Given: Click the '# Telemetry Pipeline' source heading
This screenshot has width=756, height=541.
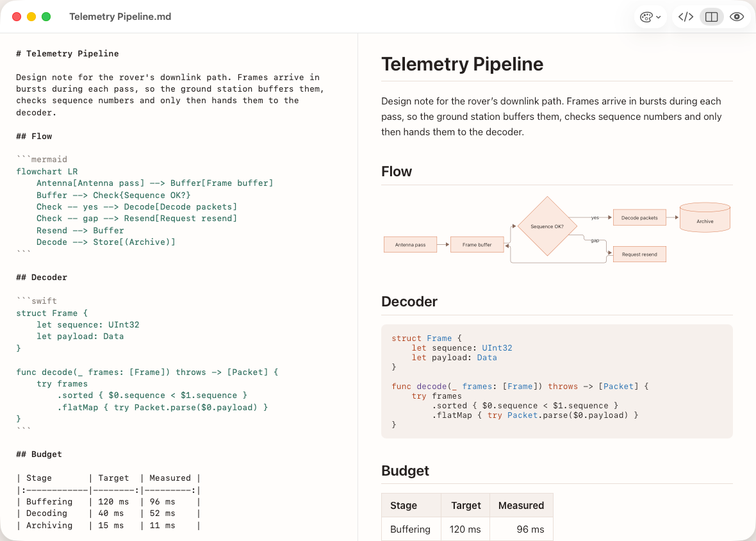Looking at the screenshot, I should (67, 53).
